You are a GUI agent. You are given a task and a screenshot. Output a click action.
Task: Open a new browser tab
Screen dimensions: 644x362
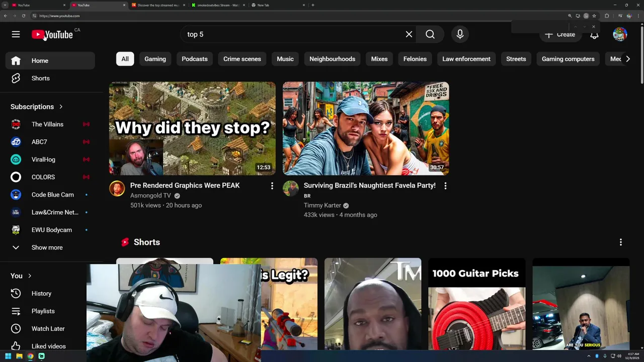[x=313, y=5]
